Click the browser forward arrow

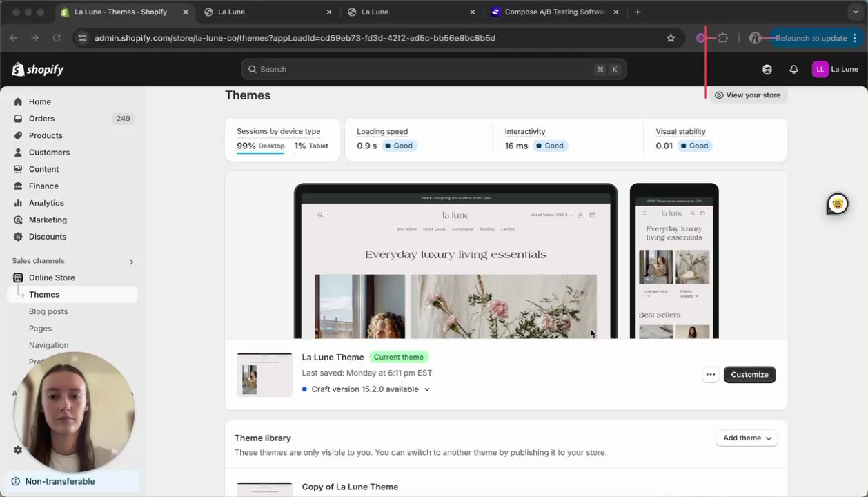pos(34,38)
